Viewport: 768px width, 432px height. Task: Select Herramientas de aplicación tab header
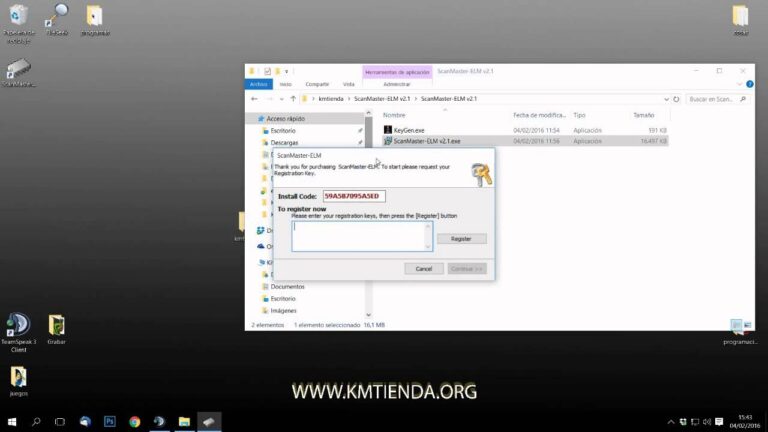397,72
